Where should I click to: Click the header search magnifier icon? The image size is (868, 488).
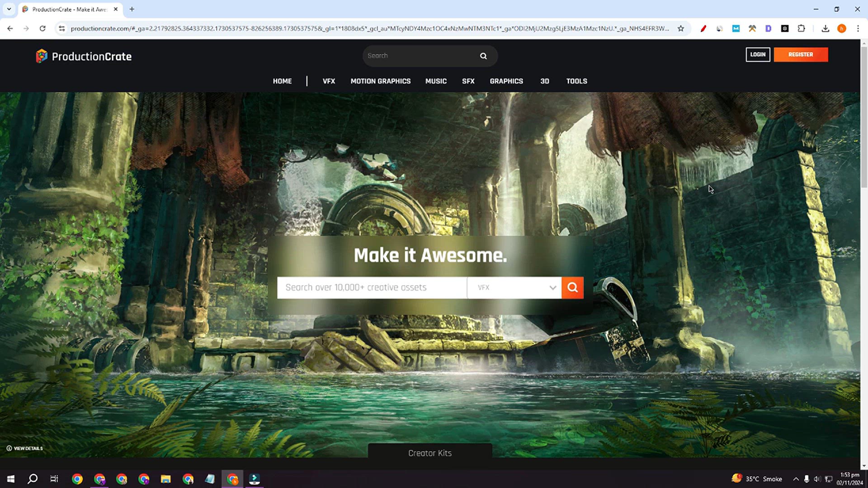click(x=483, y=56)
